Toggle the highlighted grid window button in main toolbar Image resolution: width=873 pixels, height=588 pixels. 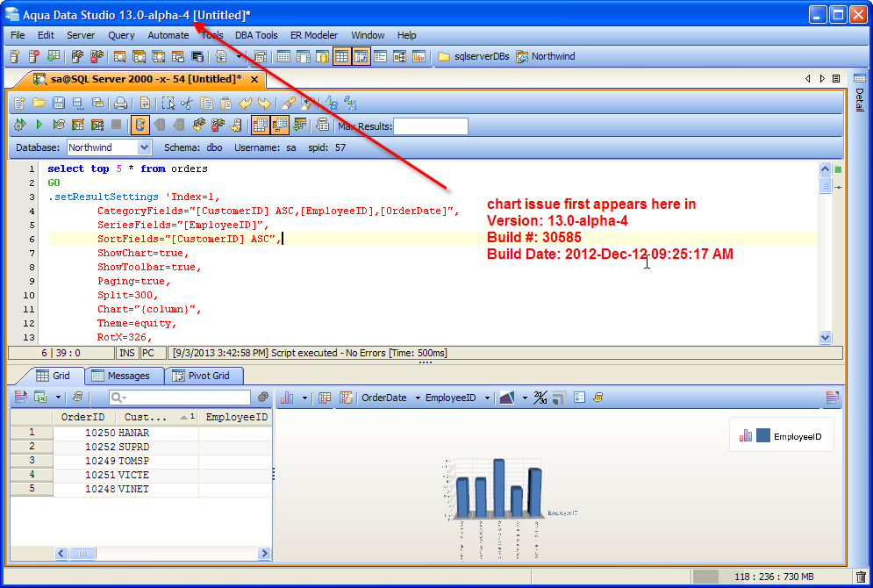click(x=342, y=56)
